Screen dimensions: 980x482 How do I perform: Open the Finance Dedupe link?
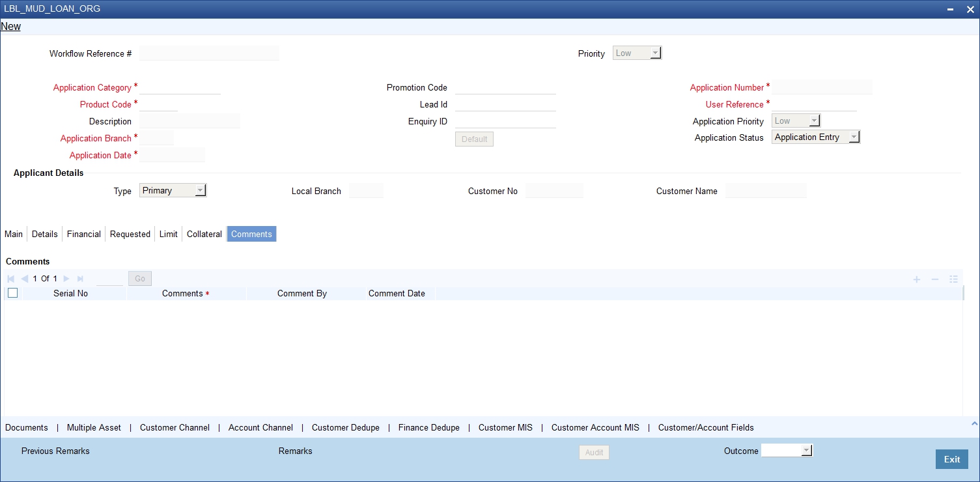pos(429,428)
